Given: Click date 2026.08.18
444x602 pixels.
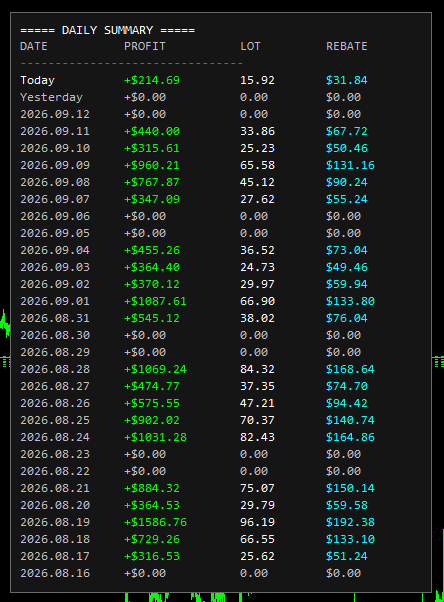Looking at the screenshot, I should (55, 539).
